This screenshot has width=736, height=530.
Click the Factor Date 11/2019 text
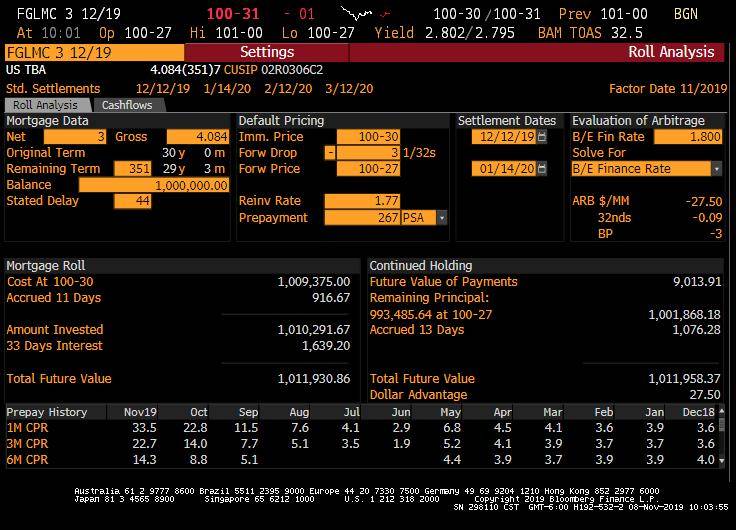[667, 89]
